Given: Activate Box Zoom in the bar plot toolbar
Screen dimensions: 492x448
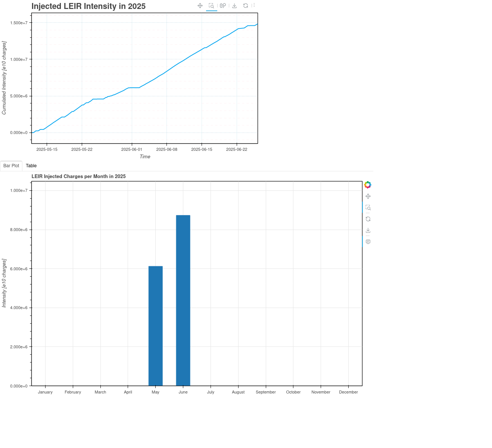Looking at the screenshot, I should (368, 208).
